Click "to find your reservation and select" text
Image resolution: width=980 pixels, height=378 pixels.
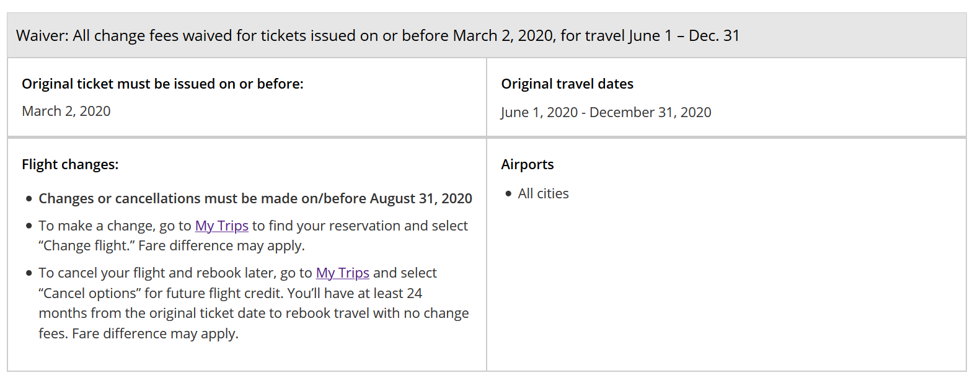(360, 226)
